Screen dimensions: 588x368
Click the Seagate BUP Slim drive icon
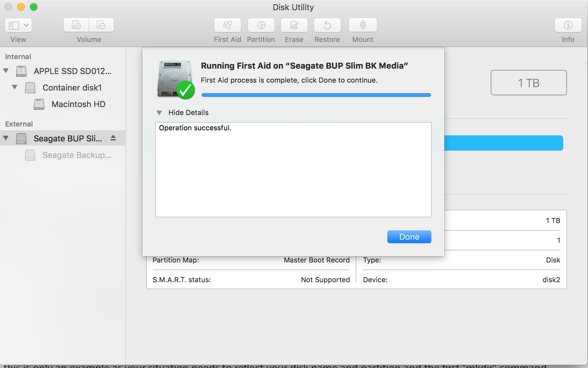21,138
